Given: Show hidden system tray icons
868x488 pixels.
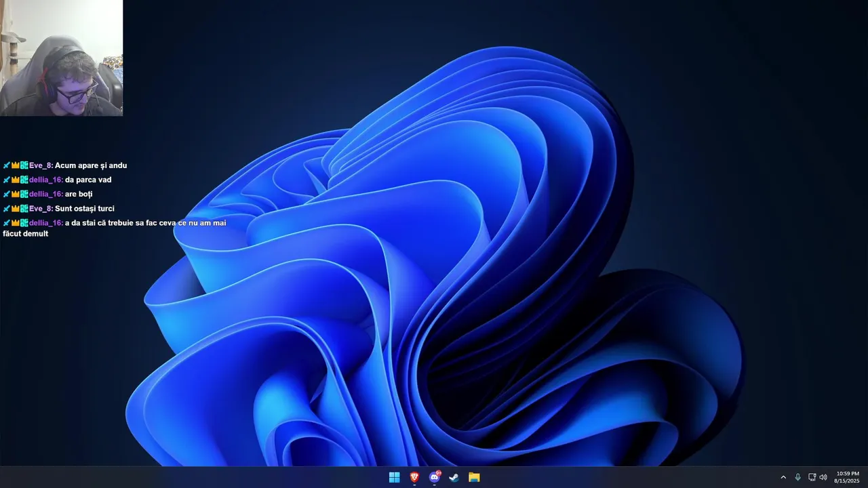Looking at the screenshot, I should tap(783, 477).
